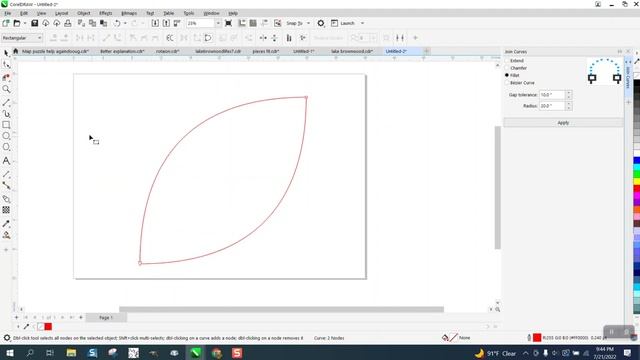640x360 pixels.
Task: Click the horizontal scrollbar thumb
Action: (281, 309)
